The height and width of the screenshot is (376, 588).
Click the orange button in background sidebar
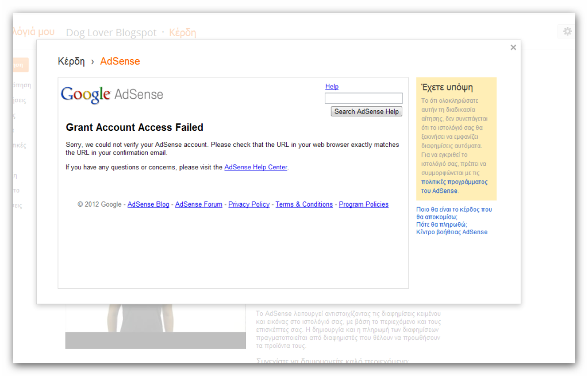(x=21, y=65)
